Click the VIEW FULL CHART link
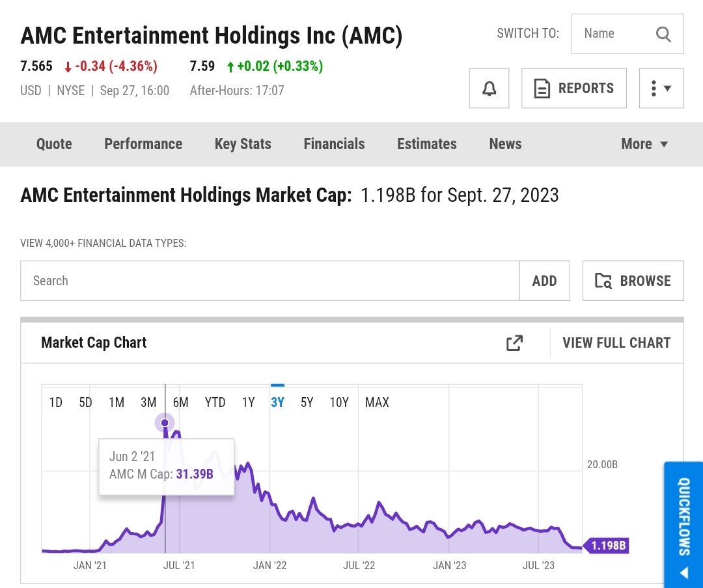This screenshot has height=588, width=703. [x=616, y=343]
